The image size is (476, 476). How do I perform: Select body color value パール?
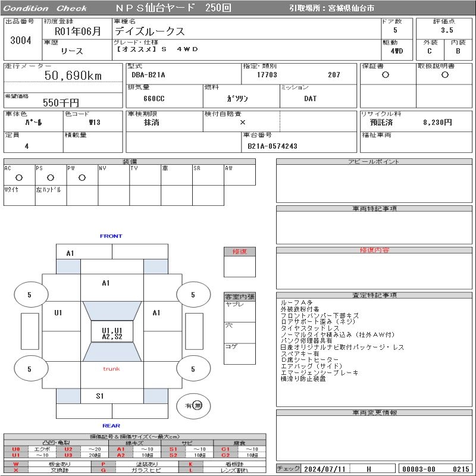point(33,123)
